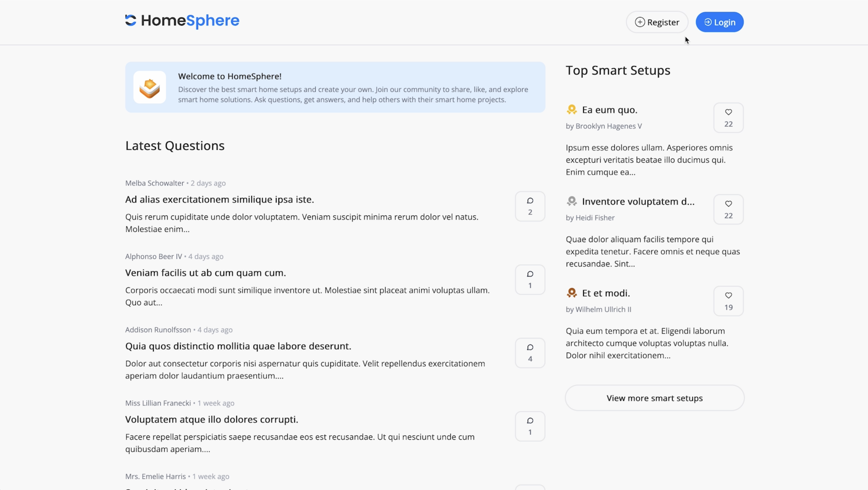
Task: Open comments on "Ad alias exercitationem" question
Action: 530,206
